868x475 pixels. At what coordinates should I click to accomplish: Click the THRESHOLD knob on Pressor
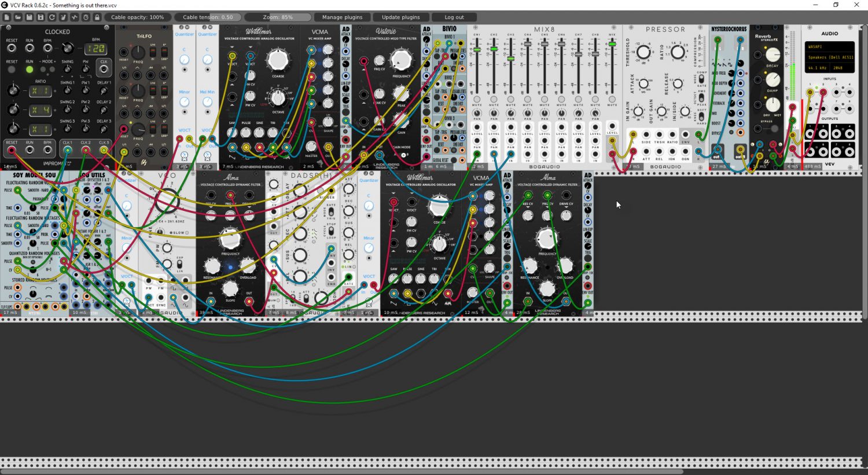[643, 52]
